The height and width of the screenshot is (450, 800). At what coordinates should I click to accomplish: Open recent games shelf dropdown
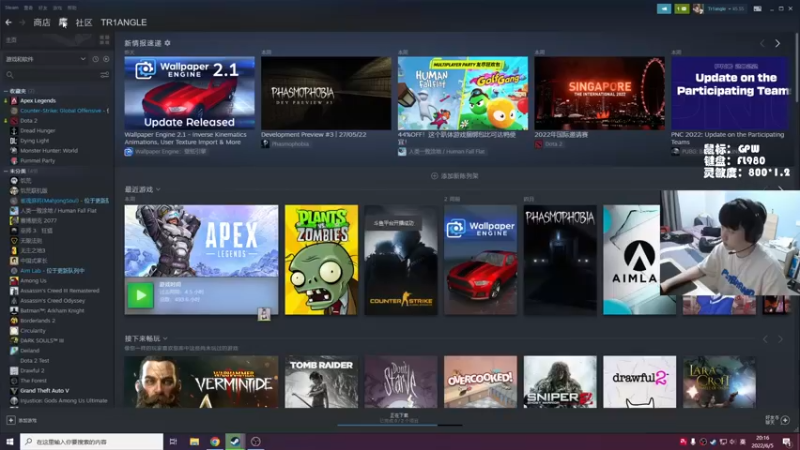click(x=158, y=190)
